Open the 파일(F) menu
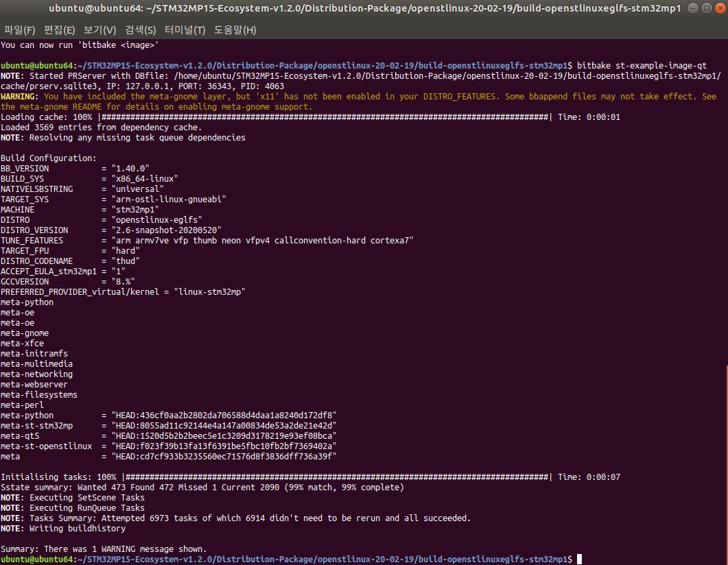Image resolution: width=728 pixels, height=565 pixels. pyautogui.click(x=19, y=30)
